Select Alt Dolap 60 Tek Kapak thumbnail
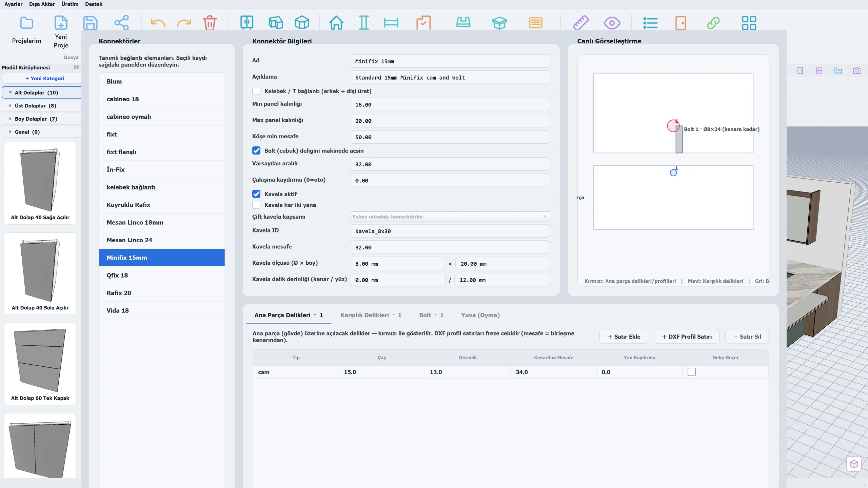 click(x=40, y=364)
